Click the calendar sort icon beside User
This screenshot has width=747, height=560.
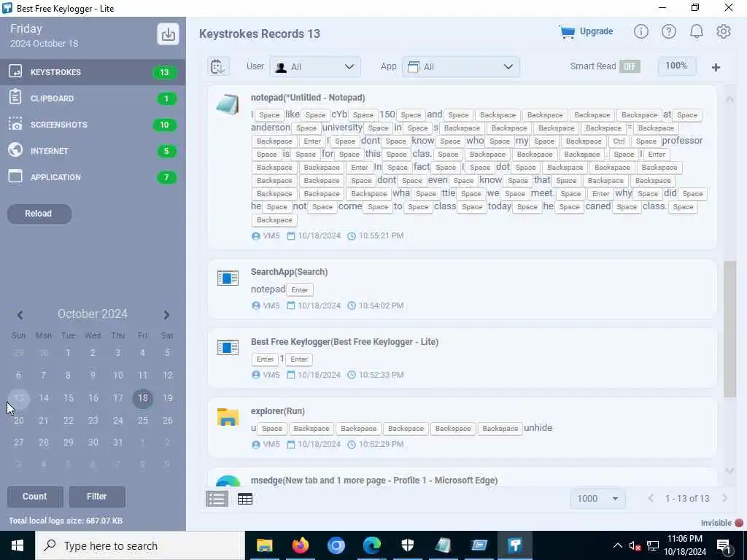click(x=218, y=66)
